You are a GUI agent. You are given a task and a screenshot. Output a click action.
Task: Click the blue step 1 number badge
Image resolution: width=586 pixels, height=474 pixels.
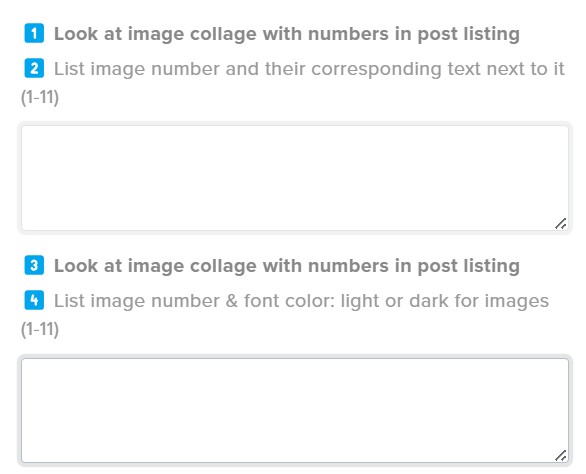(x=34, y=33)
